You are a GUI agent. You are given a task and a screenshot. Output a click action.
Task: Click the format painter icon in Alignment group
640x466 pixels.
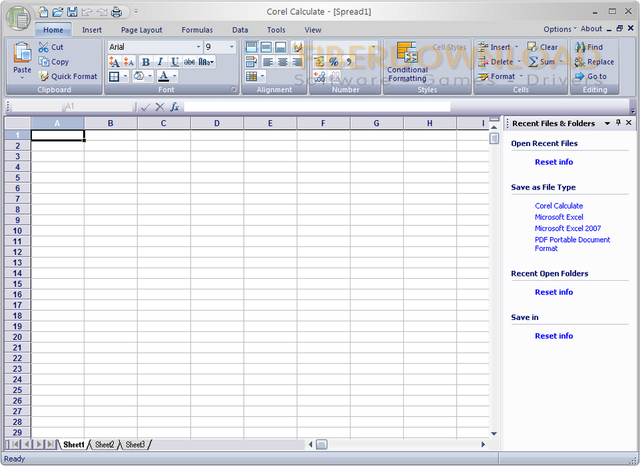(297, 47)
